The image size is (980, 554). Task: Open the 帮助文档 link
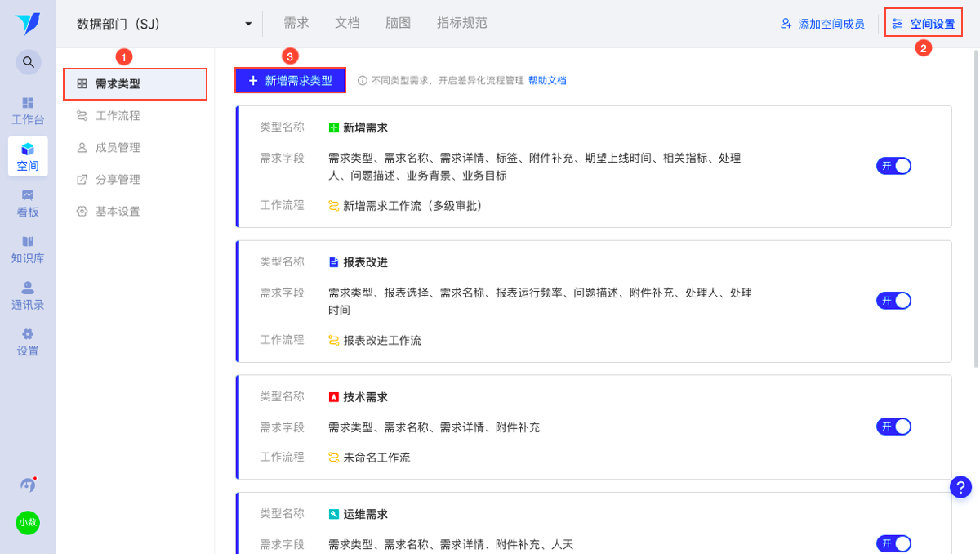point(547,81)
